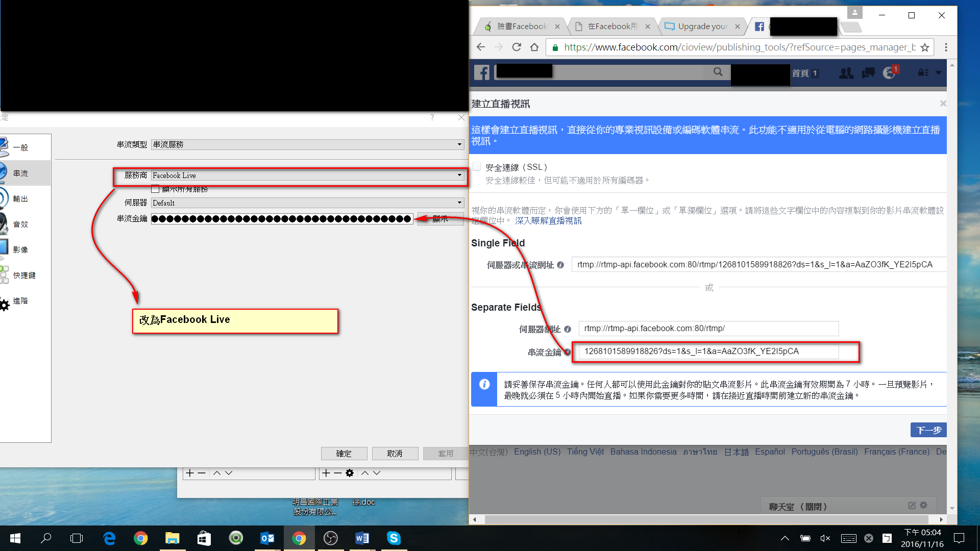The image size is (980, 551).
Task: Expand the 伺服器 Default dropdown
Action: click(x=308, y=203)
